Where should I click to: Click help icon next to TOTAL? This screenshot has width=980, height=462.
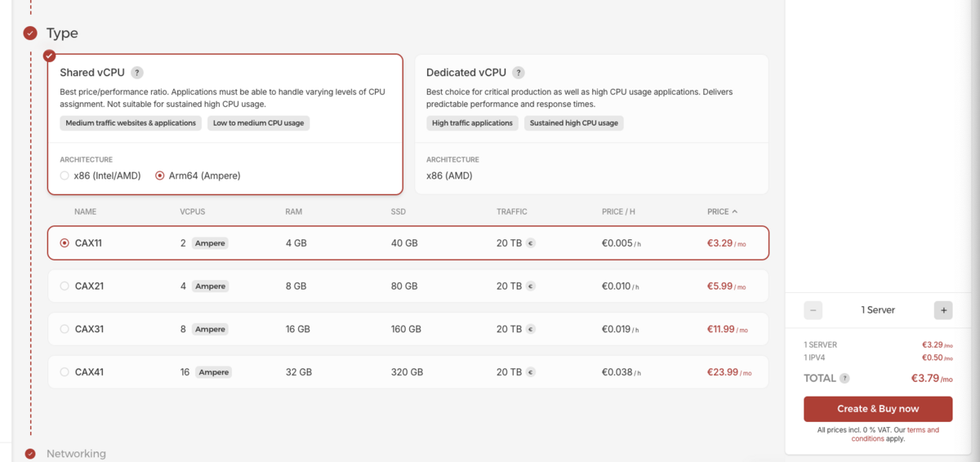(x=844, y=379)
